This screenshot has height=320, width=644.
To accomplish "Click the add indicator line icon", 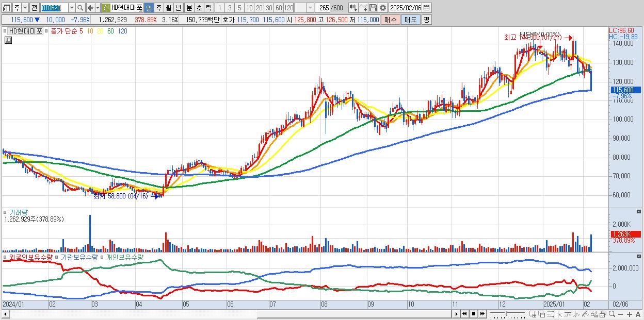I will (x=363, y=8).
